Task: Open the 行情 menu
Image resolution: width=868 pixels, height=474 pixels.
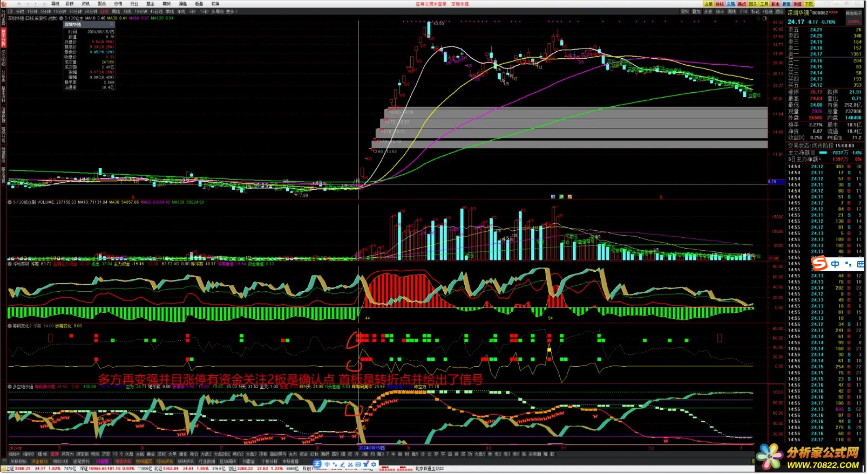Action: (x=118, y=4)
